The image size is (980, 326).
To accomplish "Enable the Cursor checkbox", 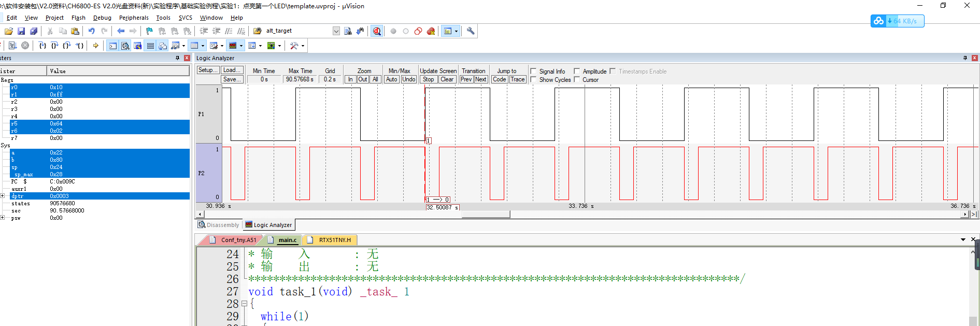I will point(577,79).
